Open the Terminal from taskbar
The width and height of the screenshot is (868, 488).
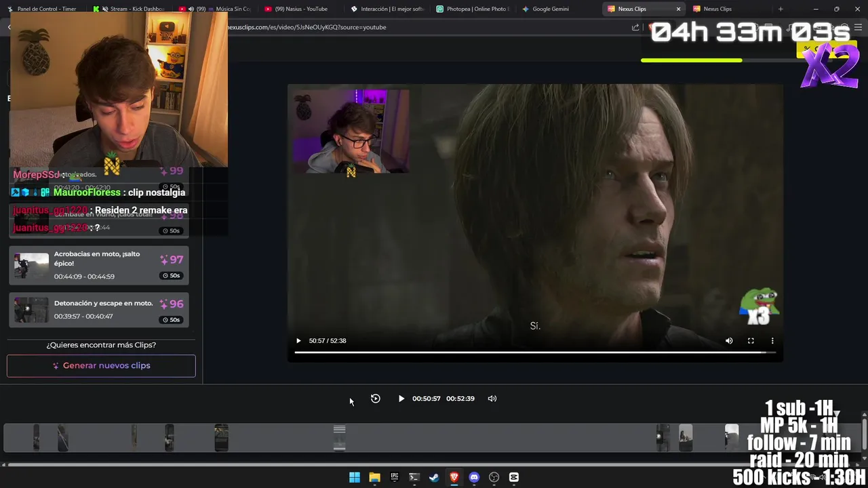click(x=414, y=477)
